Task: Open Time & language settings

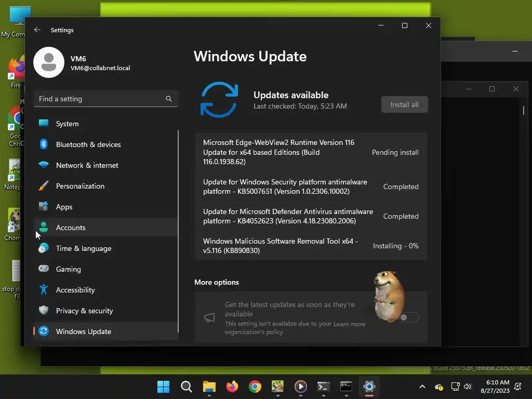Action: tap(106, 248)
